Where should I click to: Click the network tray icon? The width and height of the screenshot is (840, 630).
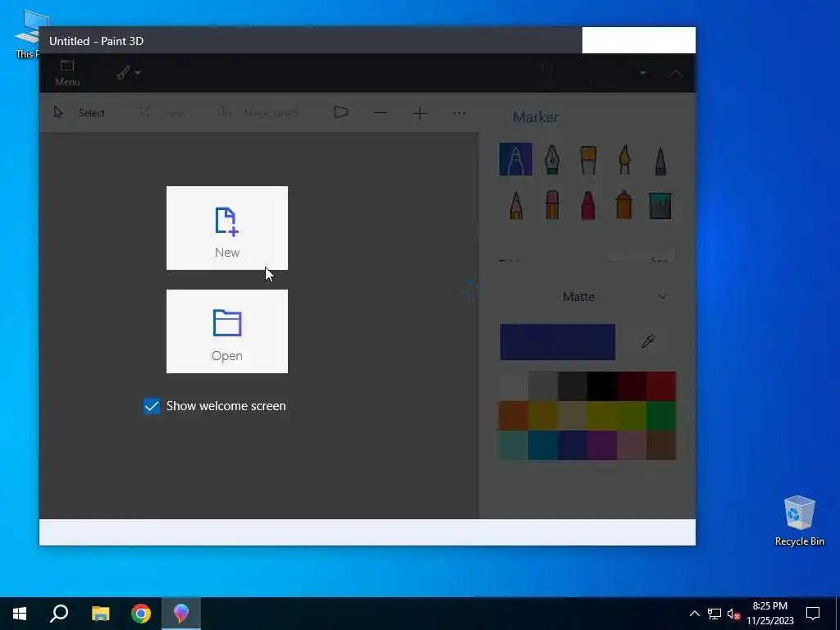714,614
